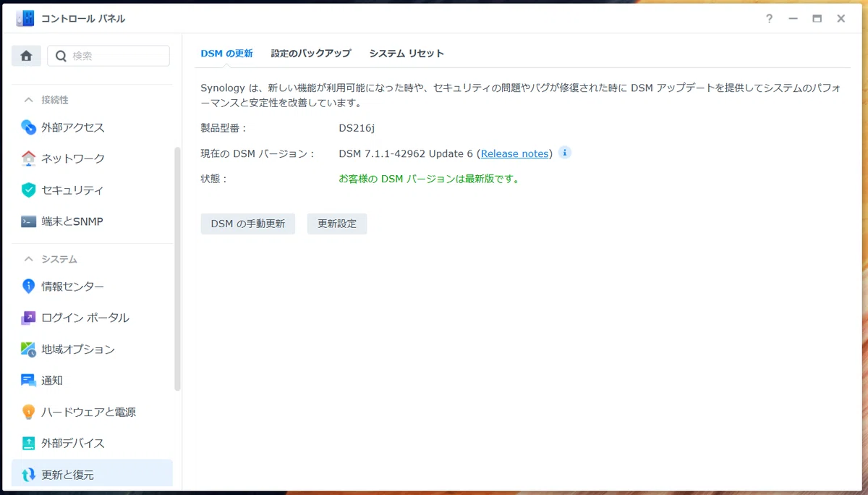This screenshot has height=495, width=868.
Task: Switch to システム リセット tab
Action: click(407, 54)
